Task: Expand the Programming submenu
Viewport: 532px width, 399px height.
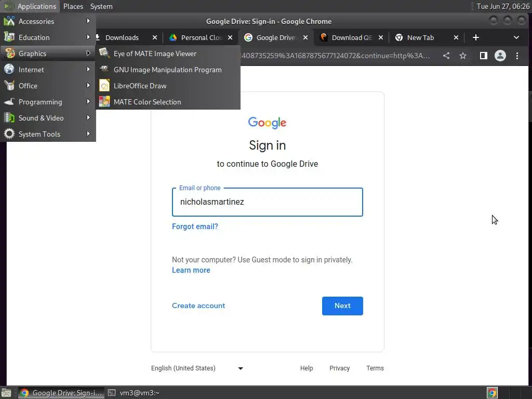Action: pos(47,102)
